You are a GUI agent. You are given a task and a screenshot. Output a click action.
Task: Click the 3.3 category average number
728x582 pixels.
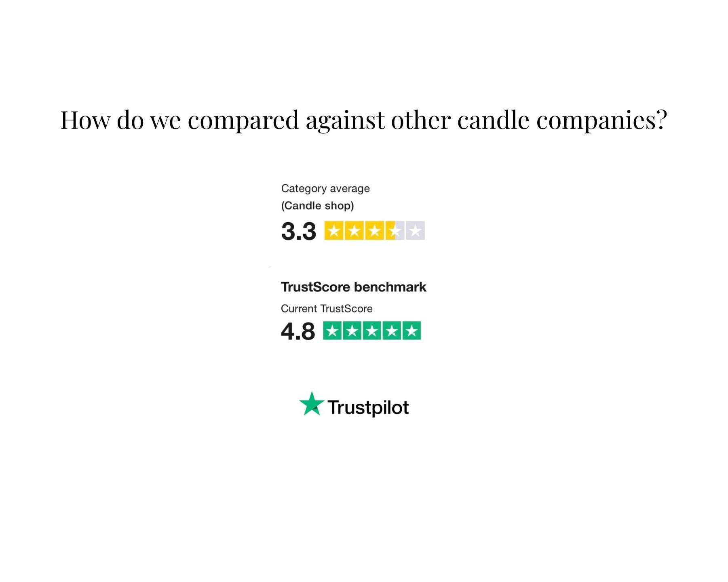tap(298, 231)
